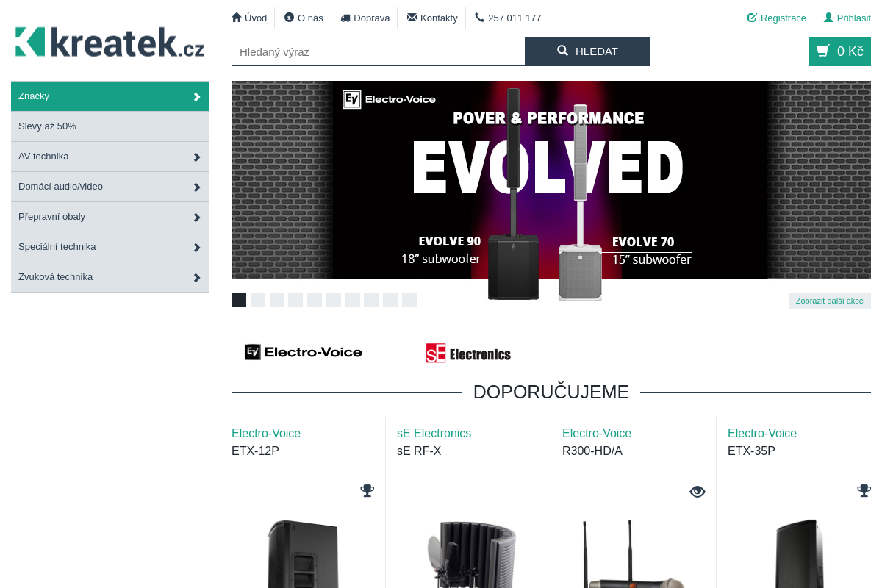Viewport: 882px width, 588px height.
Task: Open the Electro-Voice brand logo
Action: (x=304, y=352)
